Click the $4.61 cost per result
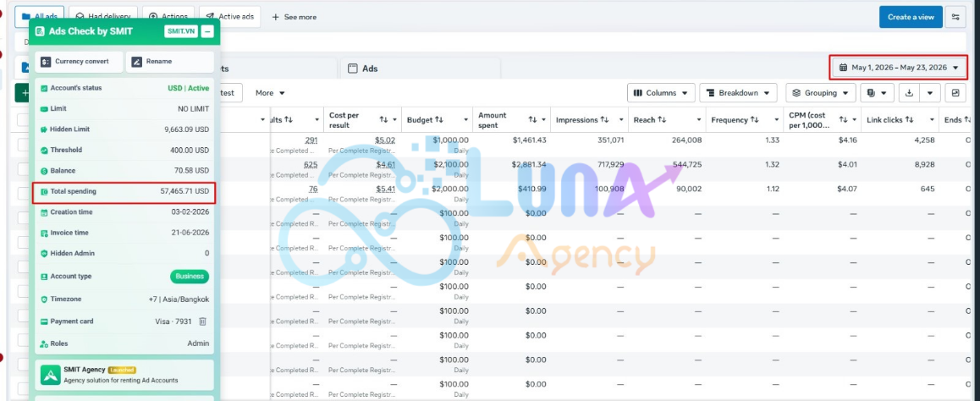This screenshot has height=401, width=980. point(386,164)
